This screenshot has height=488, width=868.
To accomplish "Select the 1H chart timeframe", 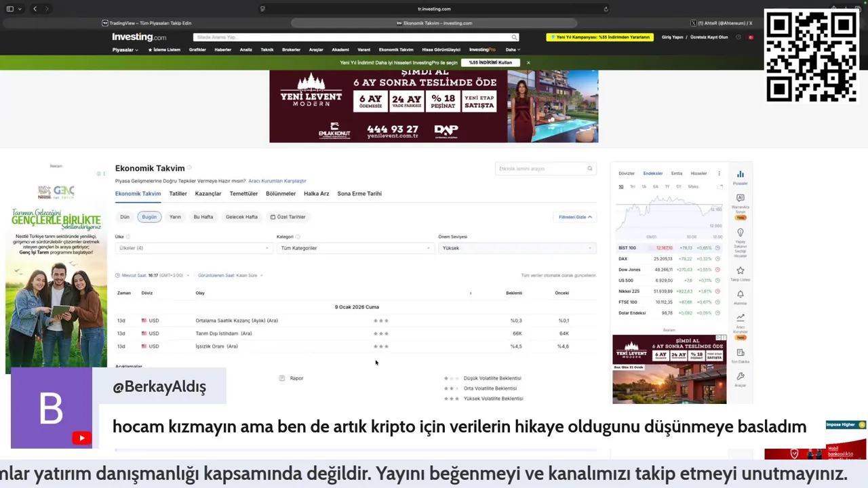I will tap(633, 186).
